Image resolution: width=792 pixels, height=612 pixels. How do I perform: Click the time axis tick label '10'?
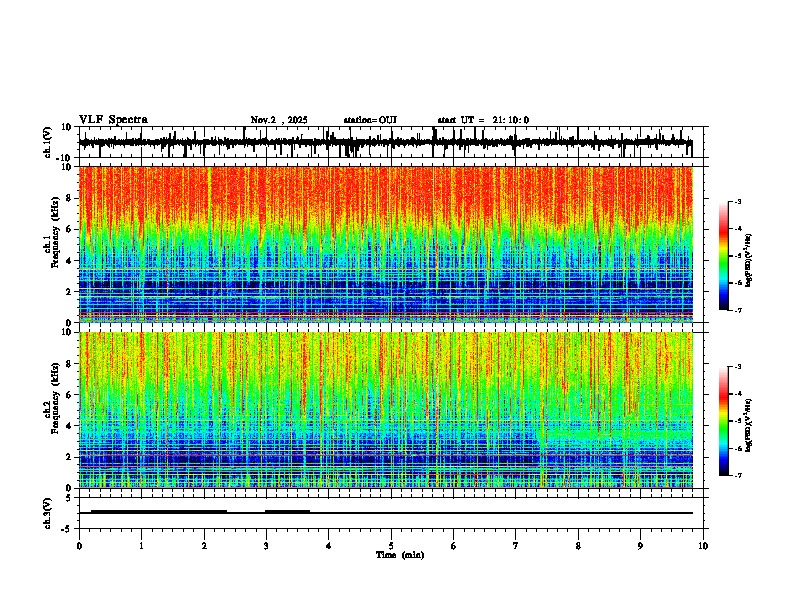tap(703, 546)
